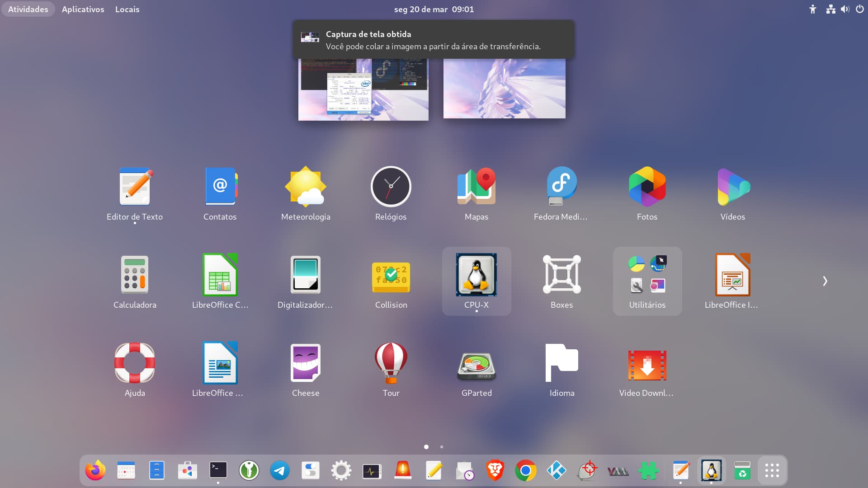Open the Locais menu
The image size is (868, 488).
point(127,9)
